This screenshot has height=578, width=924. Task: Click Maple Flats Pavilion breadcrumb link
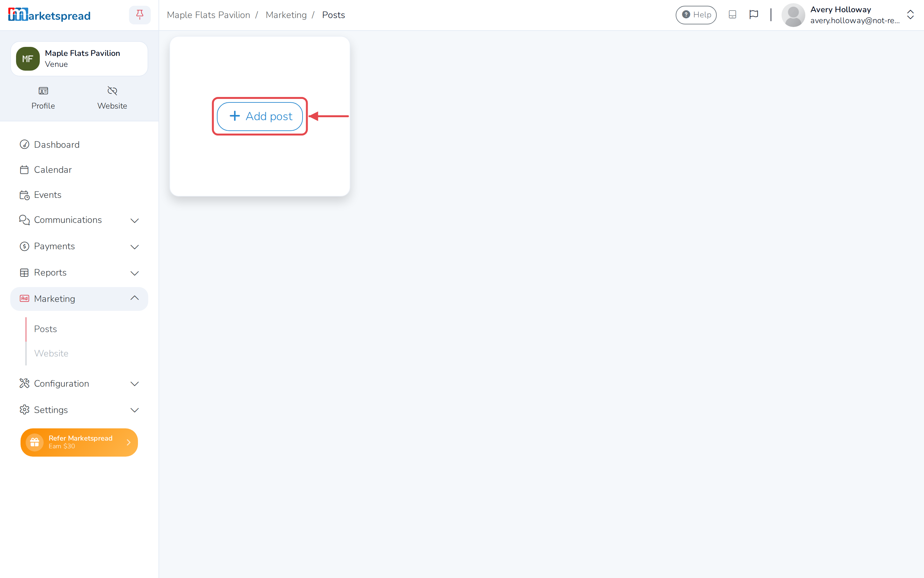point(209,15)
